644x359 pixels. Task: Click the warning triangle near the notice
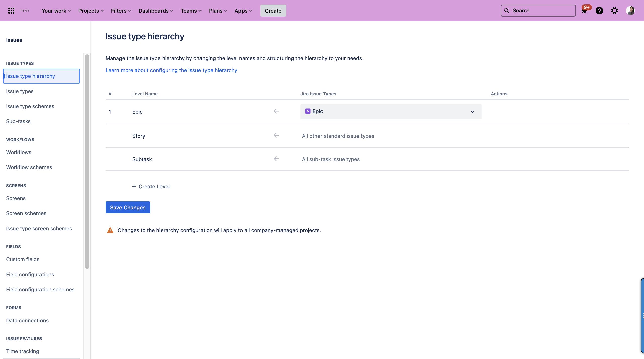point(110,230)
